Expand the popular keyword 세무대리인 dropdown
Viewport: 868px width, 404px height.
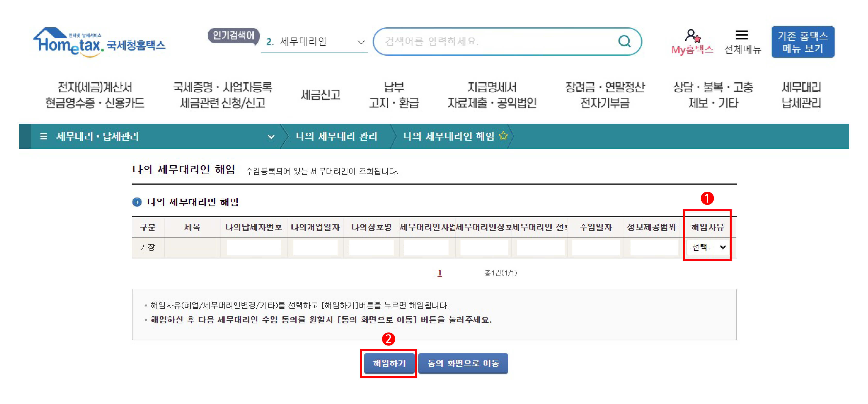point(361,42)
